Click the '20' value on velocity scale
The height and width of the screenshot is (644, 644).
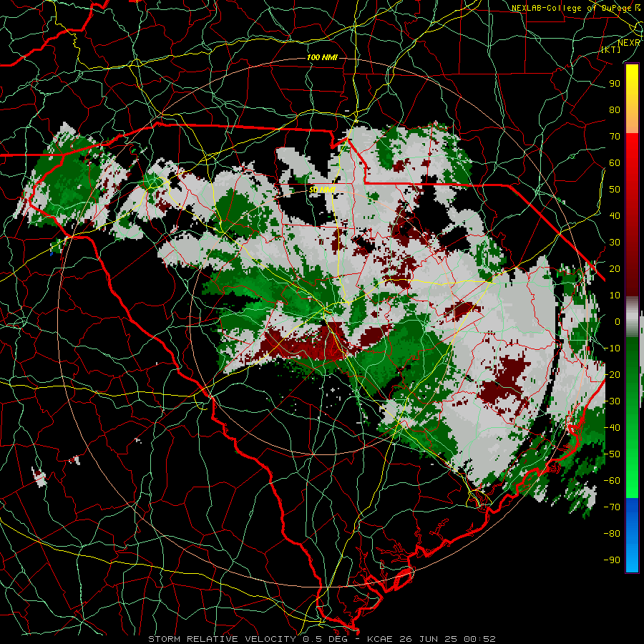pos(615,269)
